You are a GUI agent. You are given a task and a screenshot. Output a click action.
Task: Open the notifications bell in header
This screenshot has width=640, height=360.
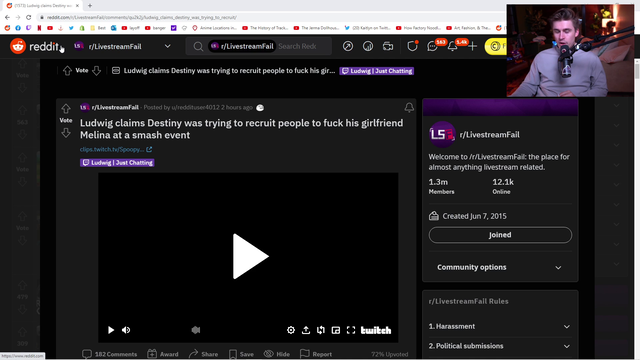coord(452,46)
